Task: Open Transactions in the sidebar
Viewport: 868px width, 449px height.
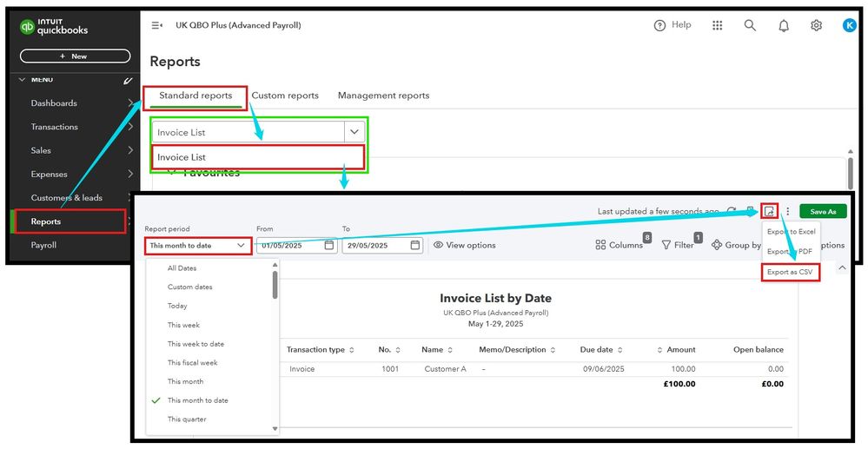Action: pyautogui.click(x=54, y=127)
